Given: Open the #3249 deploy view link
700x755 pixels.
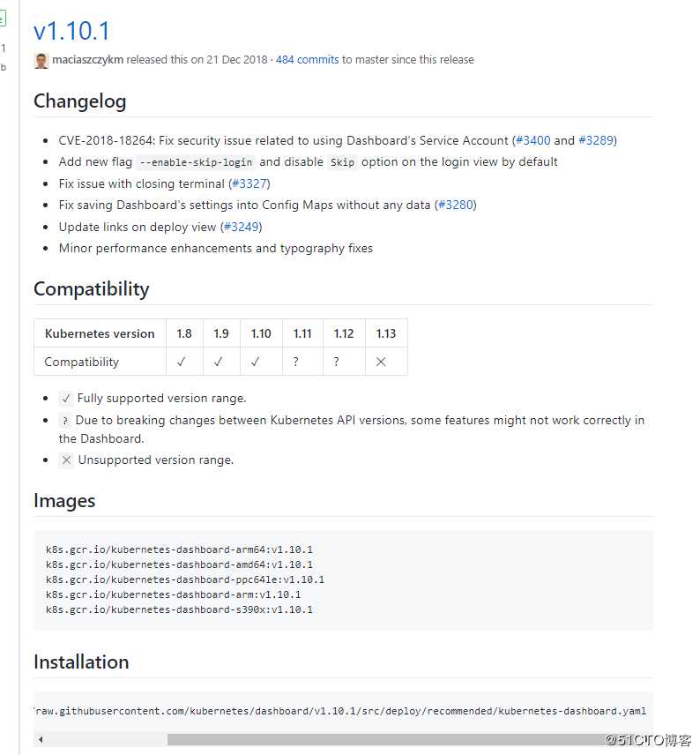Looking at the screenshot, I should (242, 227).
